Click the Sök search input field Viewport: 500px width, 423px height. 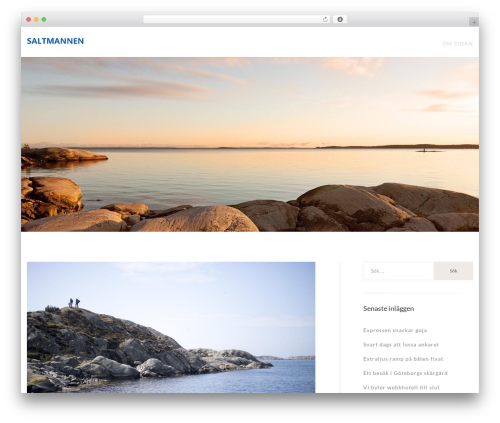pos(398,271)
